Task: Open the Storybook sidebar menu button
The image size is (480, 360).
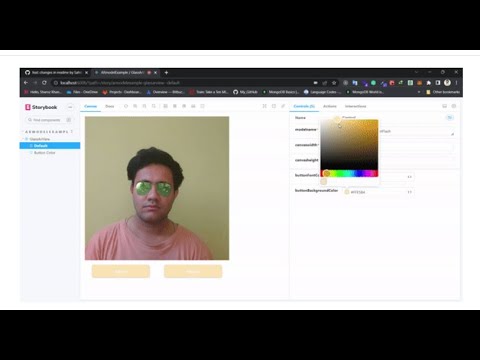Action: click(70, 107)
